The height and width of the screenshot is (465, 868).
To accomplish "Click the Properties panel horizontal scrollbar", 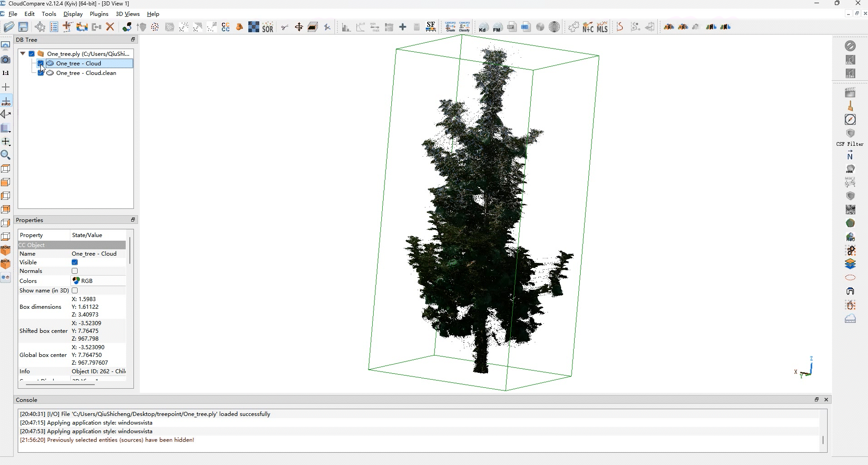I will tap(60, 384).
